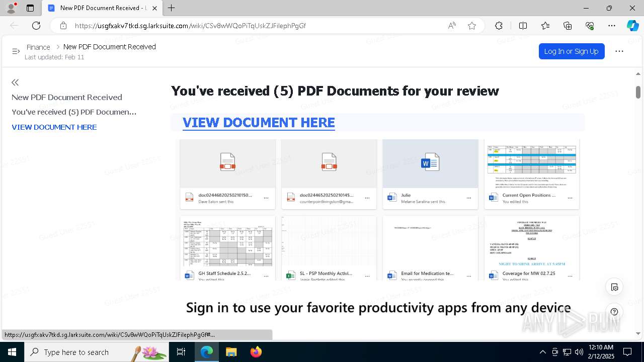Select New PDF Document Received outline item
This screenshot has height=362, width=644.
pos(67,98)
